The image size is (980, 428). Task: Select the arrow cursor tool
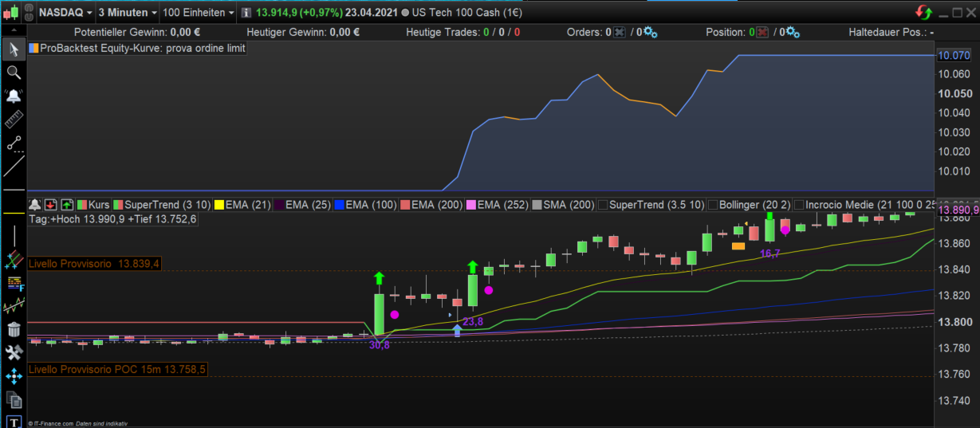click(x=14, y=49)
